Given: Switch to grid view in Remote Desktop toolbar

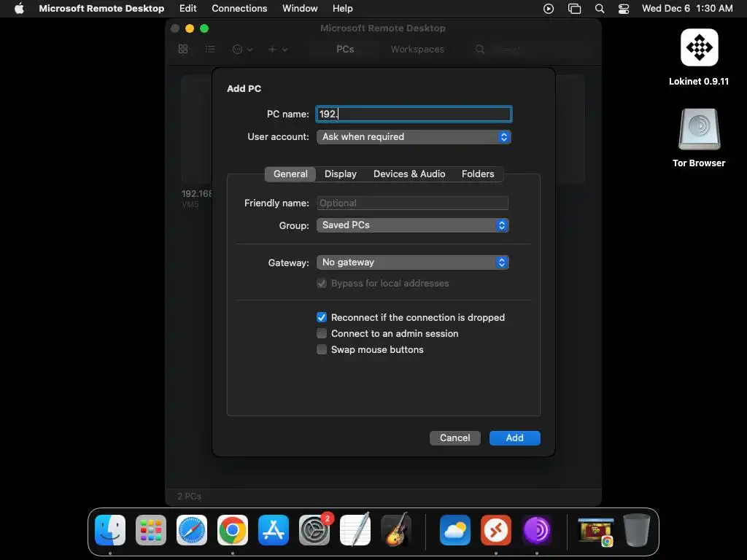Looking at the screenshot, I should point(183,49).
